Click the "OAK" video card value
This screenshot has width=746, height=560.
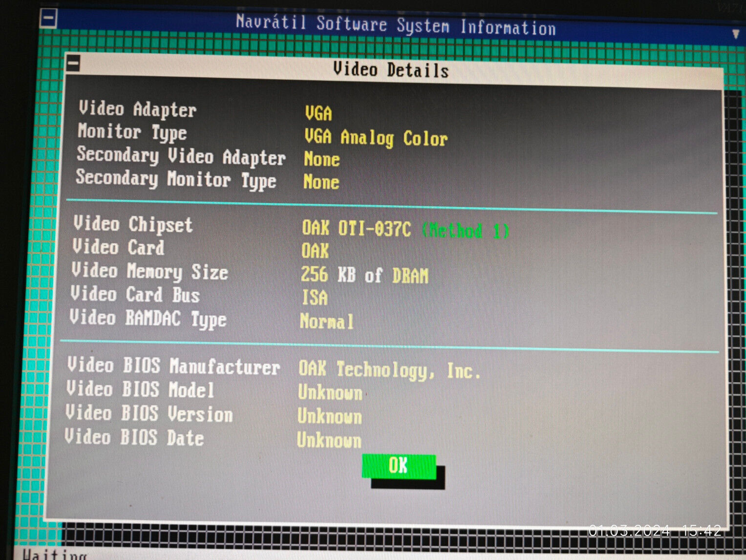[315, 251]
